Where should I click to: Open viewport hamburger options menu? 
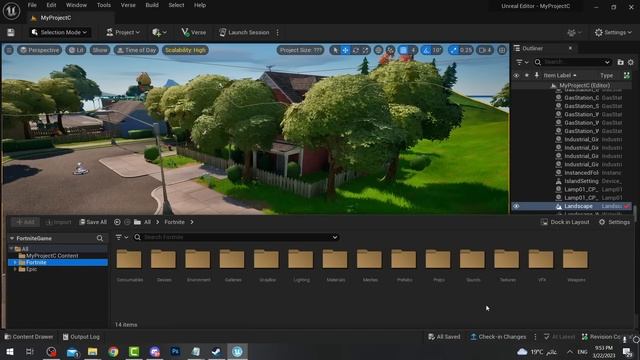(x=9, y=50)
